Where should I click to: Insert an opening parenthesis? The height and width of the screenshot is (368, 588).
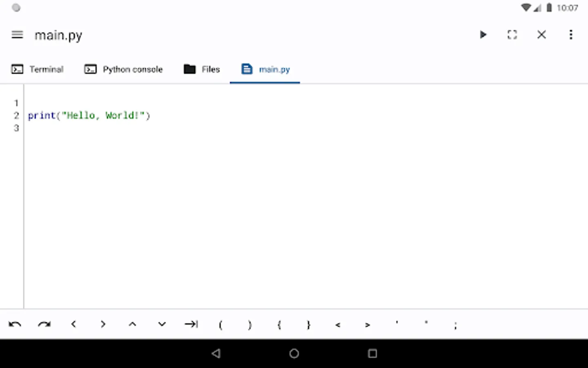[220, 325]
